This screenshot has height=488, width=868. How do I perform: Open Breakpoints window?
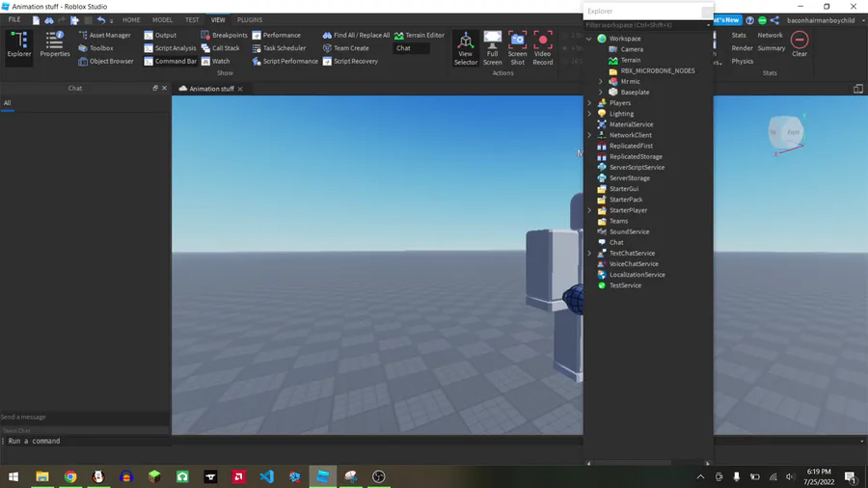[224, 35]
